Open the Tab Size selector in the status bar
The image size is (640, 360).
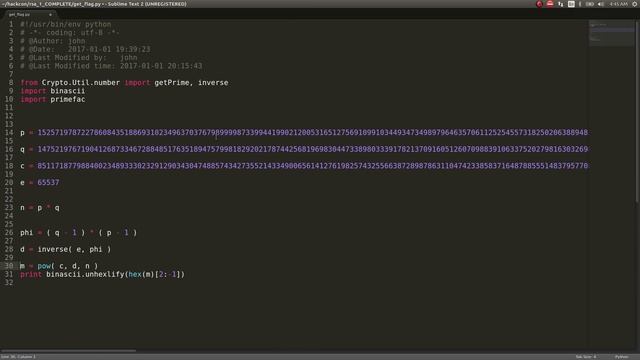pos(586,357)
